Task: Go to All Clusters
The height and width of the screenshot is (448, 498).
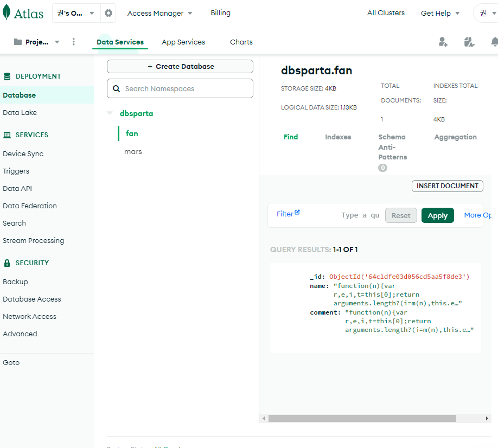Action: tap(386, 12)
